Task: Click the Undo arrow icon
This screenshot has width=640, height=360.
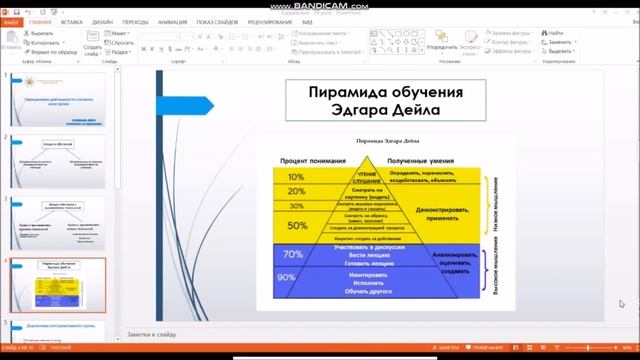Action: pos(28,13)
